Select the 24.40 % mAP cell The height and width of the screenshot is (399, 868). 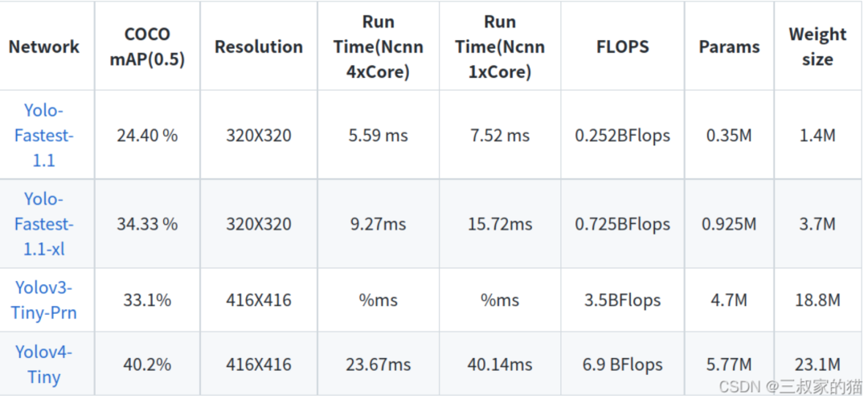click(147, 136)
